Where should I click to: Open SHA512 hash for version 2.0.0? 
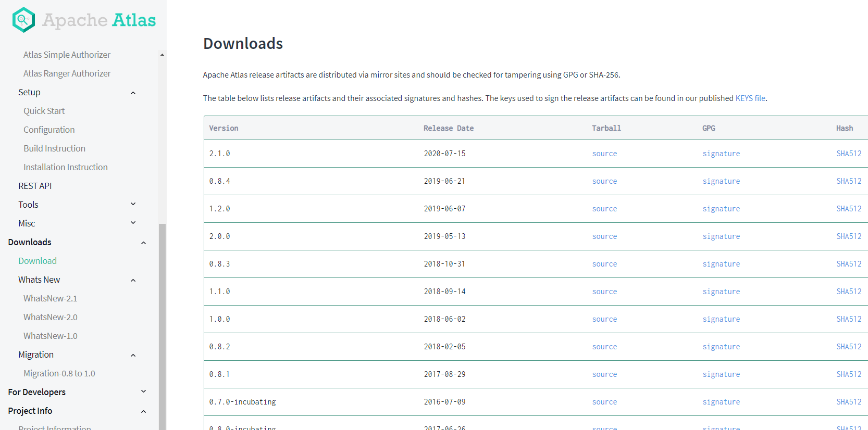click(849, 236)
